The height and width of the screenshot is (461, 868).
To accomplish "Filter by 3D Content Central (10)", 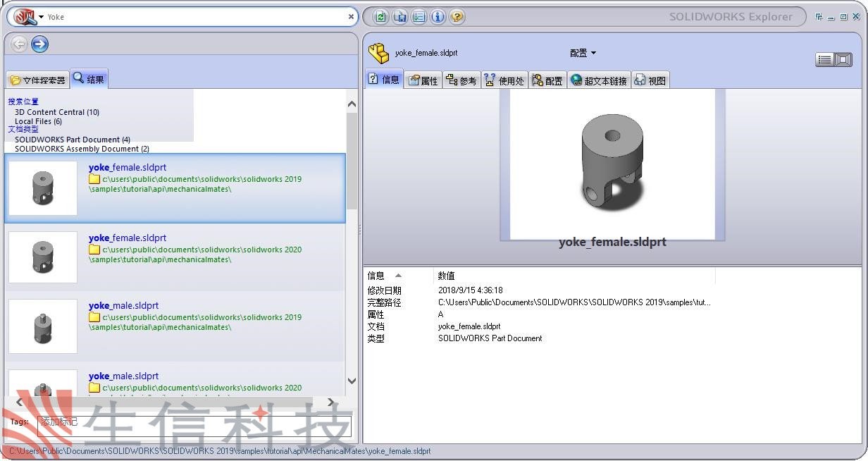I will (57, 112).
